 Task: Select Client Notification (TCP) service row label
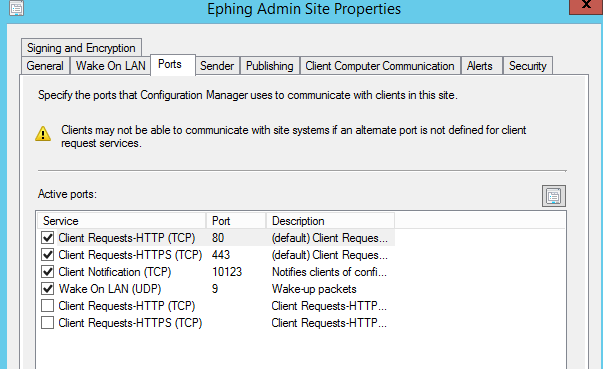(x=115, y=272)
